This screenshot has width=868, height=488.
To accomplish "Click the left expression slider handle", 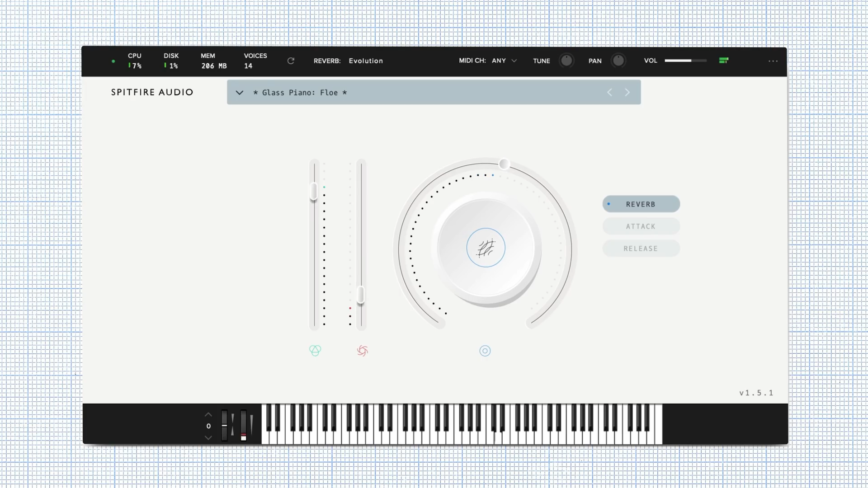I will click(x=314, y=191).
